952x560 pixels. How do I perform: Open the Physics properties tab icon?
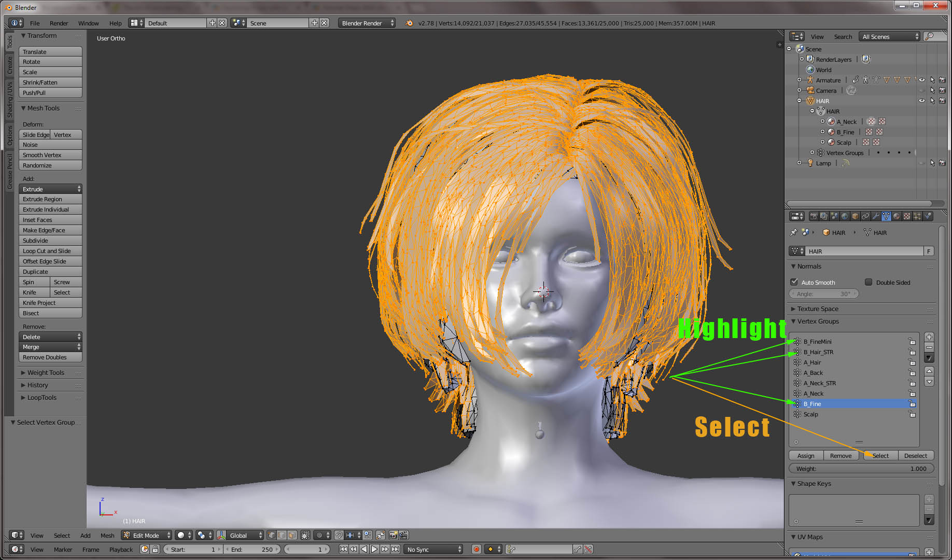click(928, 216)
